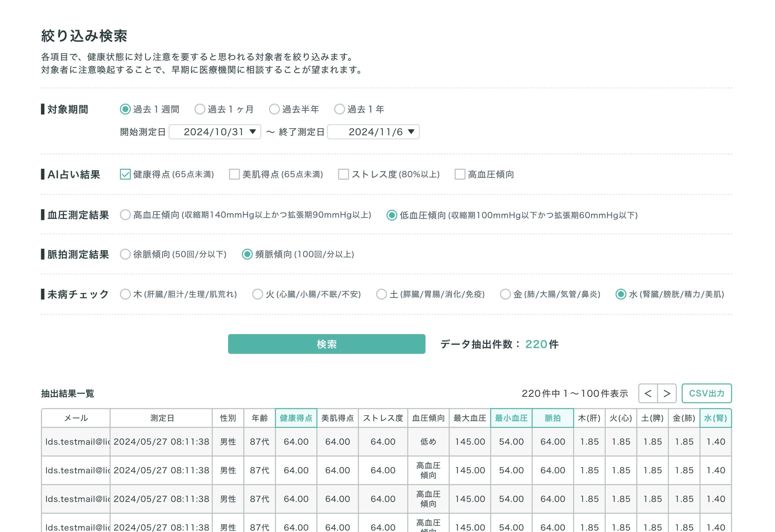The width and height of the screenshot is (775, 532).
Task: Check the 美肌得点 (65点未満) checkbox
Action: [234, 174]
